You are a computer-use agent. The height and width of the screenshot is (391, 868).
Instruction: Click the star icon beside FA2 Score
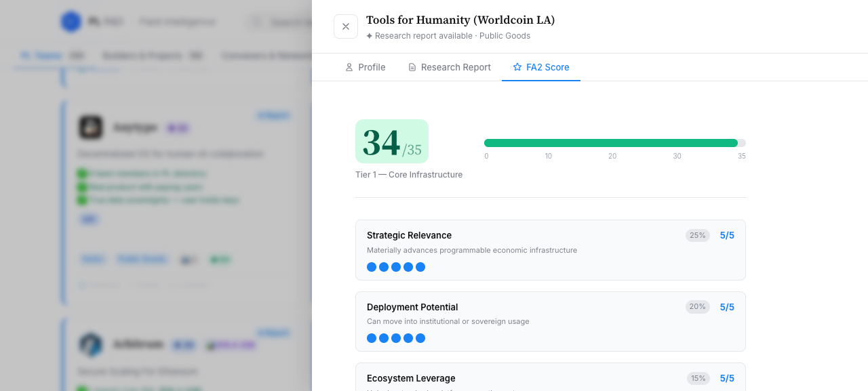pos(517,67)
